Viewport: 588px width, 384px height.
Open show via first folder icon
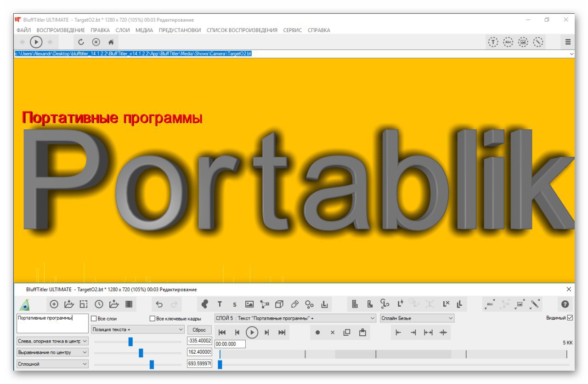[x=69, y=304]
